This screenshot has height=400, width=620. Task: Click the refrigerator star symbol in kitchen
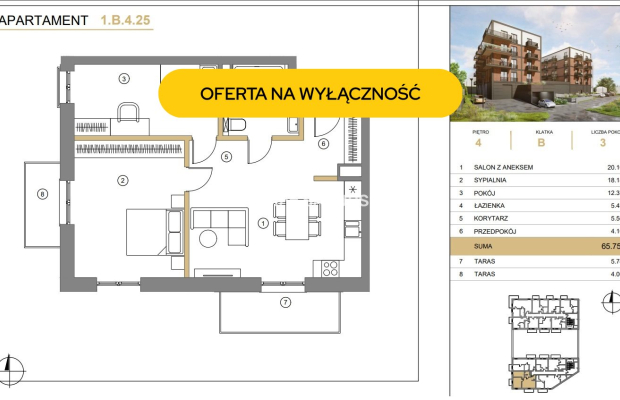click(353, 189)
